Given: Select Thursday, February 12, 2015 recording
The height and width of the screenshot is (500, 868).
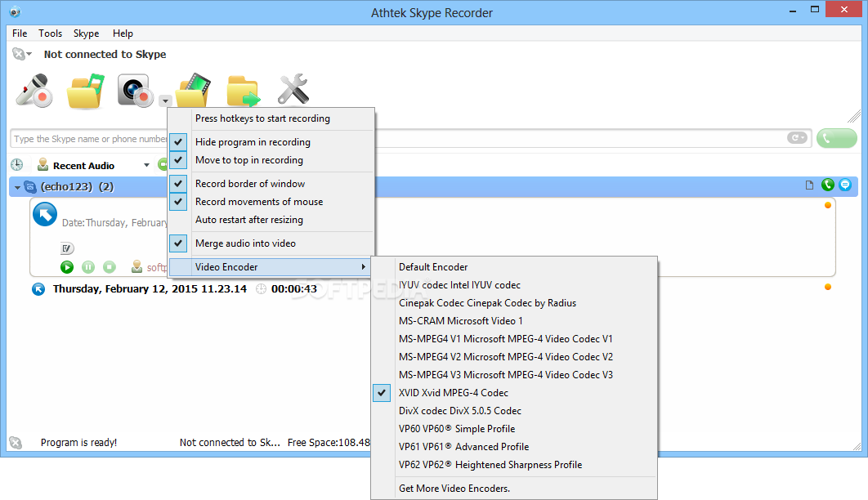Looking at the screenshot, I should [x=150, y=288].
